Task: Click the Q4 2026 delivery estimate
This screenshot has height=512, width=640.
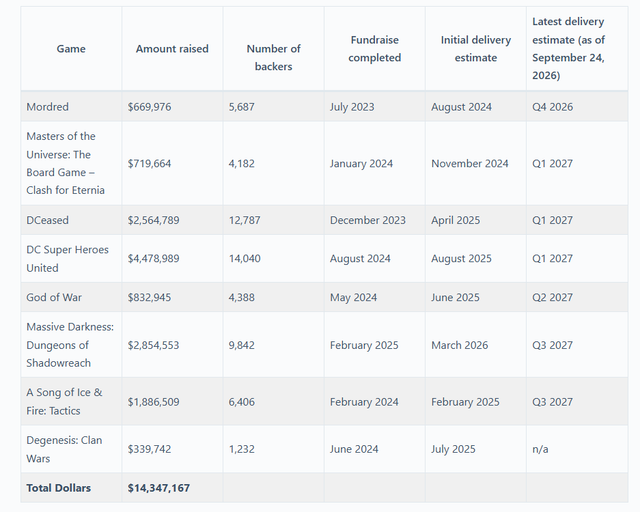Action: (x=552, y=107)
